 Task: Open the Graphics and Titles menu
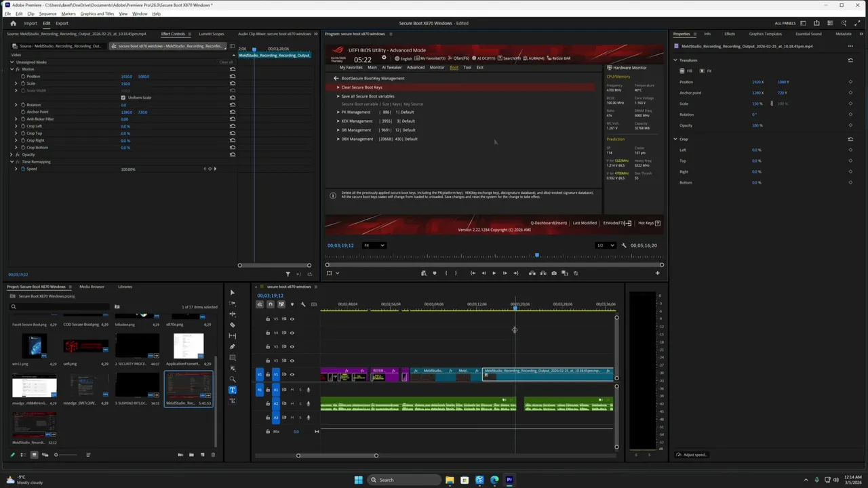point(97,14)
